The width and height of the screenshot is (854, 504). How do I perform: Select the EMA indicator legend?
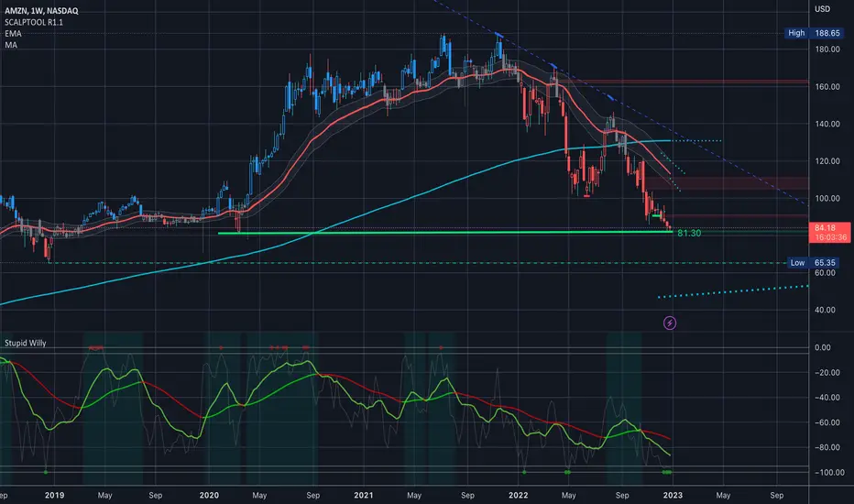point(13,33)
